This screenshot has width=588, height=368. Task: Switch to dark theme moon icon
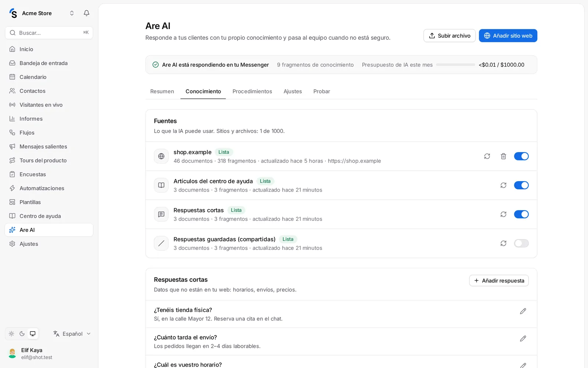[x=22, y=334]
